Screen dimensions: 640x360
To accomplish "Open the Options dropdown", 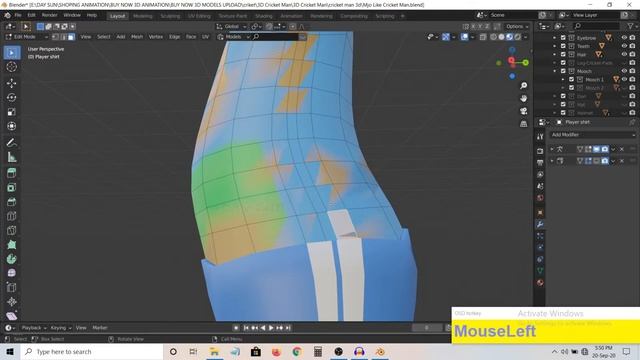I will [517, 27].
